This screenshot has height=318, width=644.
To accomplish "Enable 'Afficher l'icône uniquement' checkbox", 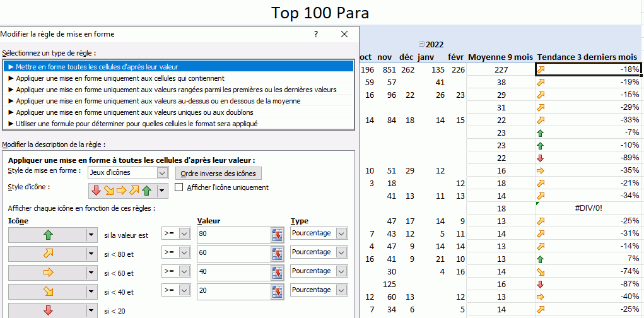I will tap(179, 187).
